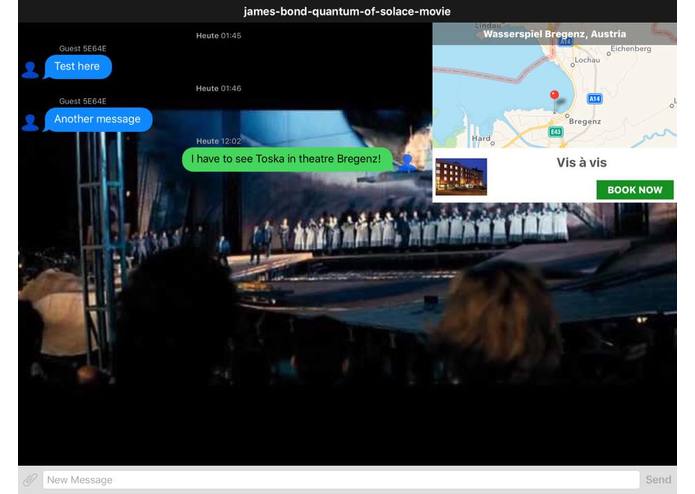Select the 'Another message' bubble
The height and width of the screenshot is (494, 695).
point(98,120)
